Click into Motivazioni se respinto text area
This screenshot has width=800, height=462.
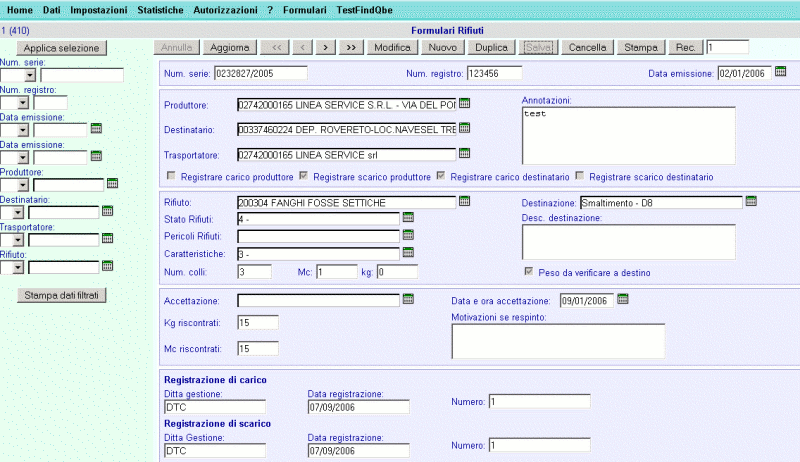[x=558, y=341]
